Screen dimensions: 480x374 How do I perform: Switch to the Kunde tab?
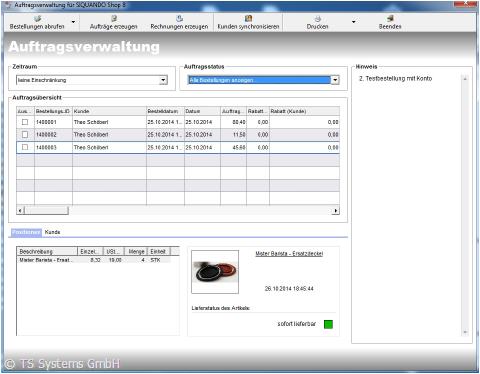point(52,232)
